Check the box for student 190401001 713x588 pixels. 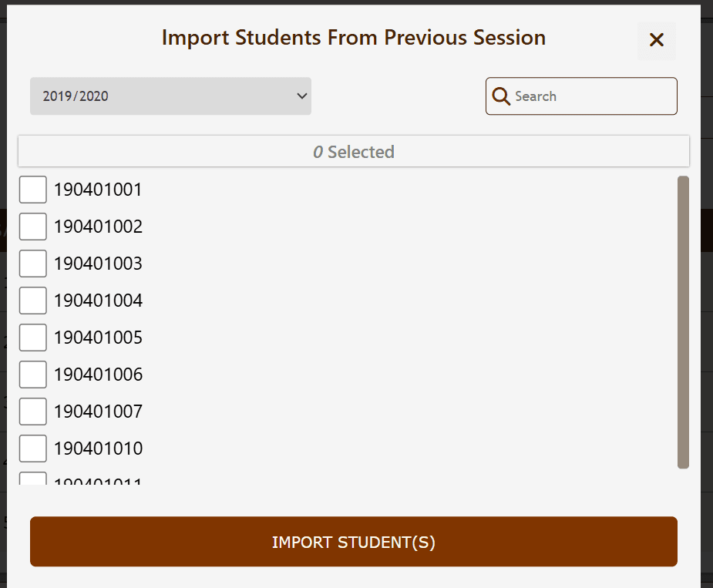tap(32, 189)
